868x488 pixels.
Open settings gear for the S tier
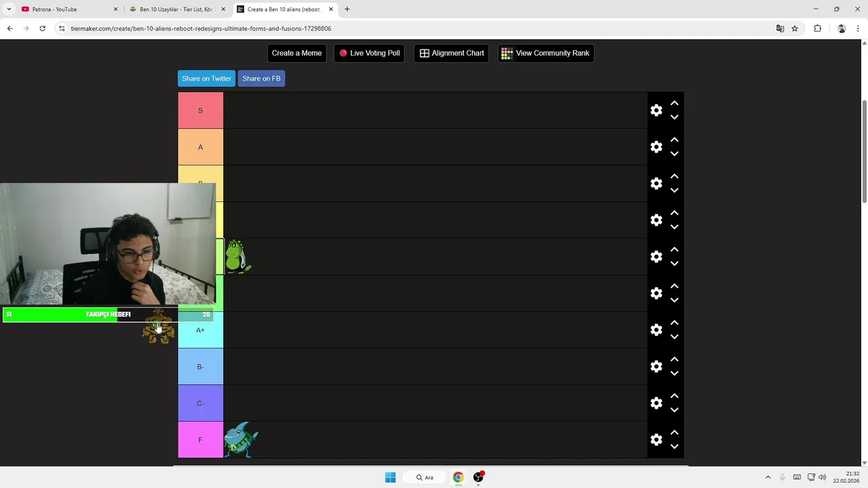(x=656, y=110)
